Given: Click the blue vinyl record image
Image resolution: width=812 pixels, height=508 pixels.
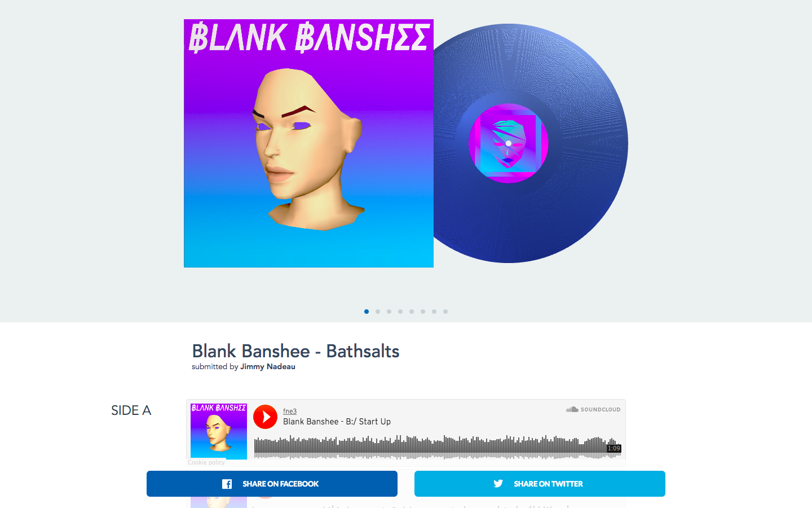Looking at the screenshot, I should coord(531,143).
